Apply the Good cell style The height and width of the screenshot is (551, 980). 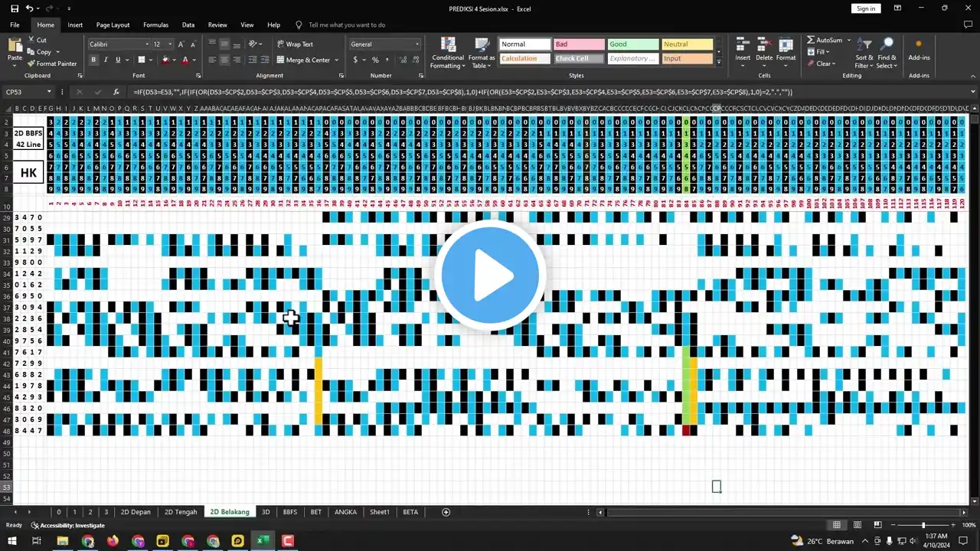point(632,44)
